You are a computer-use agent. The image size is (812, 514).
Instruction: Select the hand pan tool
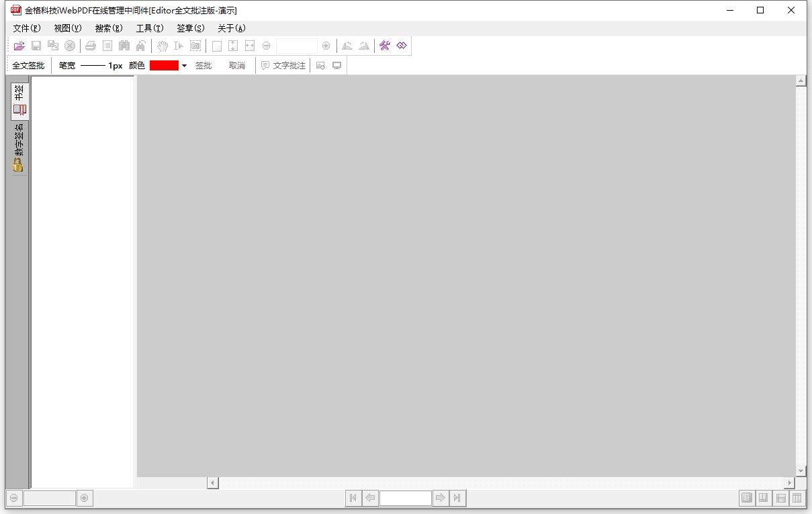[x=162, y=46]
